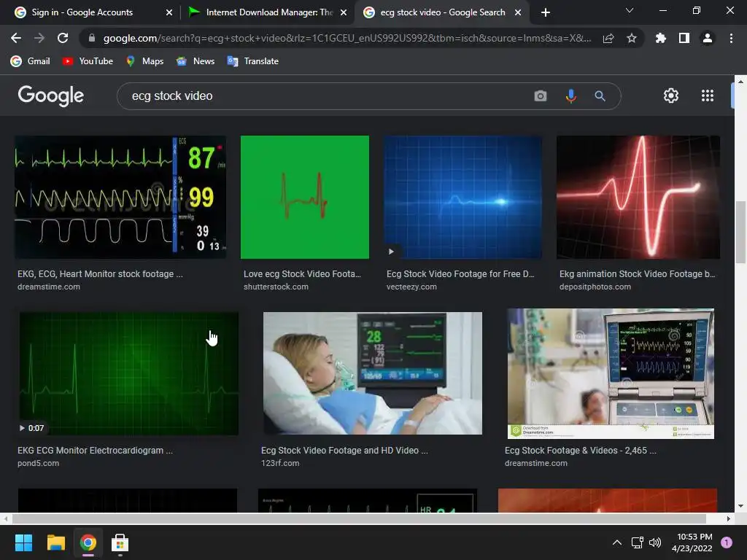This screenshot has width=747, height=560.
Task: Close the Internet Download Manager tab
Action: [344, 12]
